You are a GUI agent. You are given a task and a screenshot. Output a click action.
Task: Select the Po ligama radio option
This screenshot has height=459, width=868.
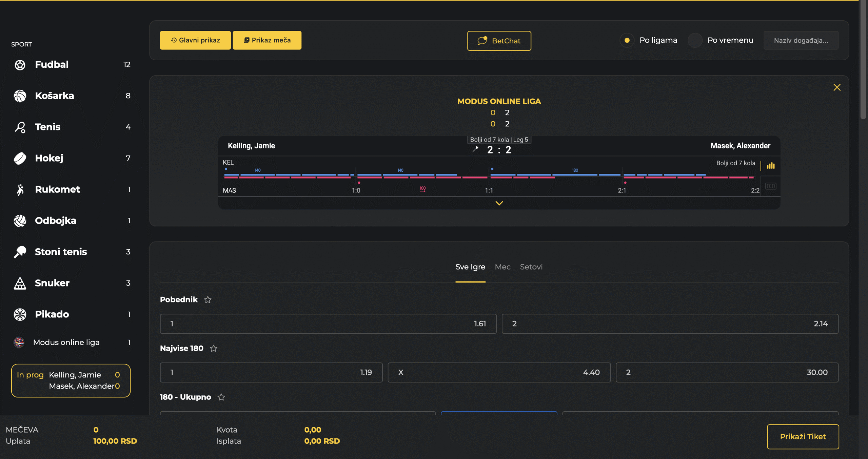627,40
